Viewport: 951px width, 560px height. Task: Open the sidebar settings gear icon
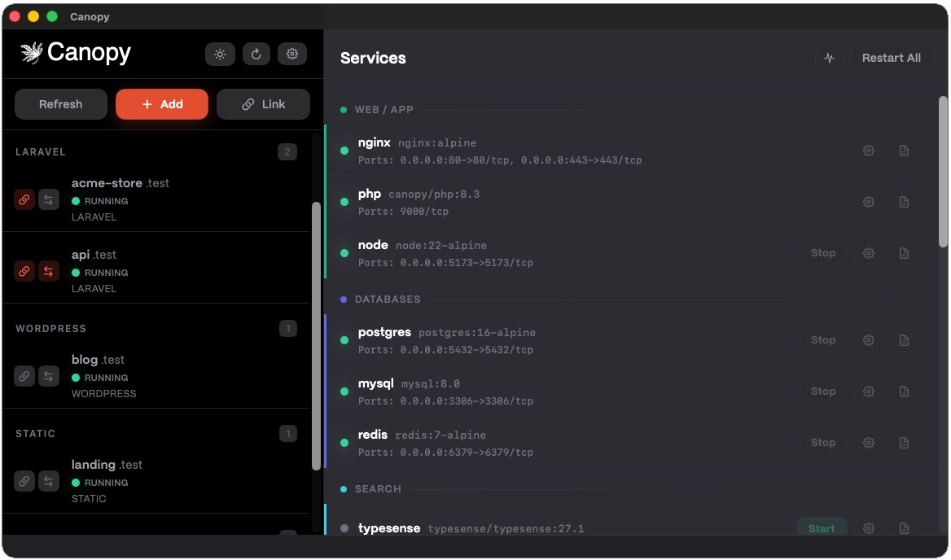click(x=292, y=54)
